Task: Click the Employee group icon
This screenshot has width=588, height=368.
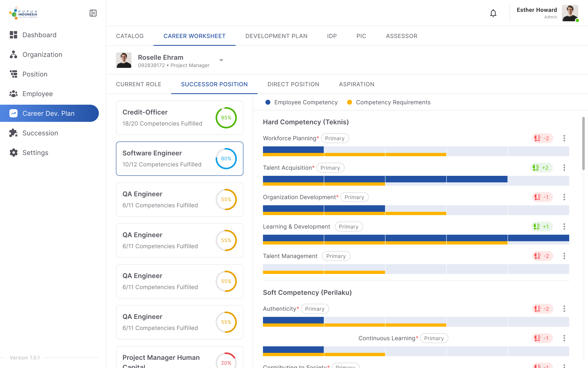Action: [14, 94]
